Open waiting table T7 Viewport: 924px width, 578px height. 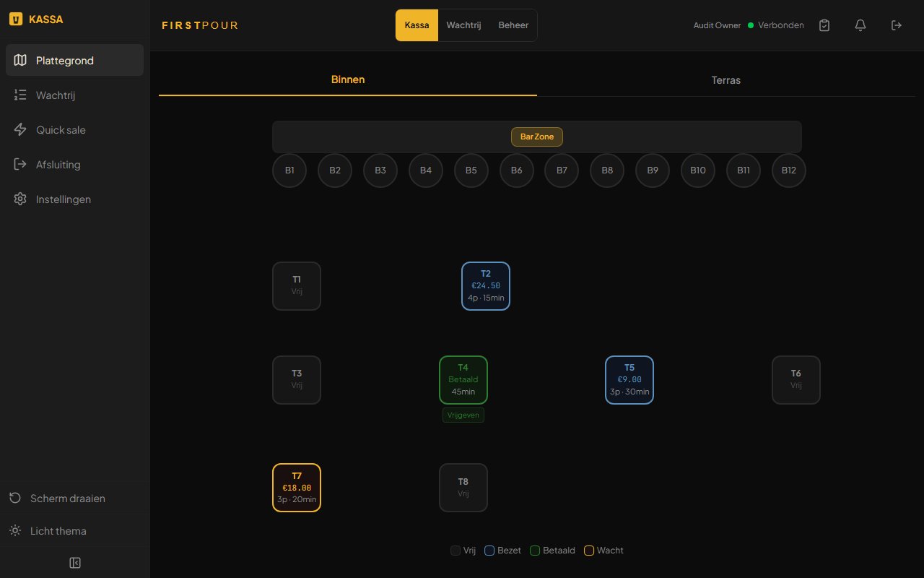[297, 488]
